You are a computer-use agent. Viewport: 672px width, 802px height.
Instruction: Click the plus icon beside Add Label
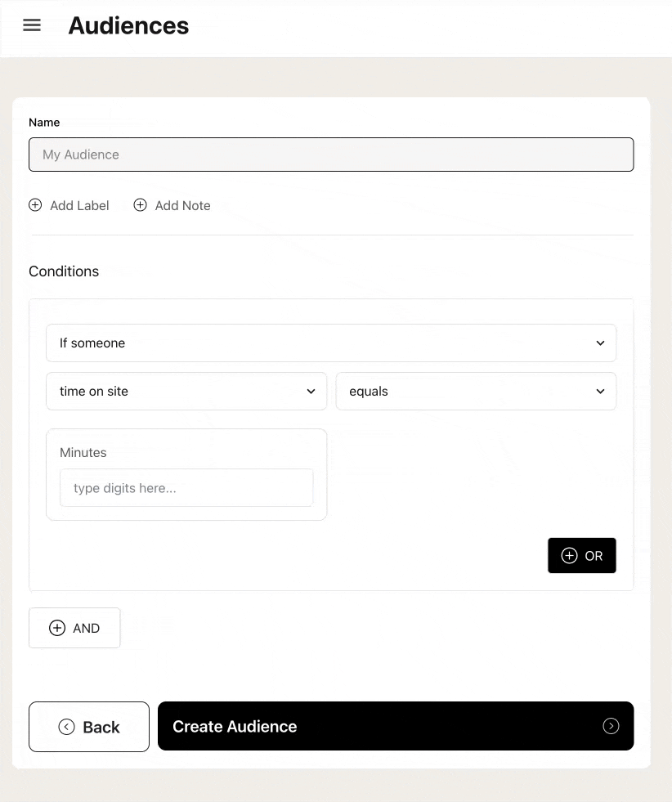tap(35, 205)
